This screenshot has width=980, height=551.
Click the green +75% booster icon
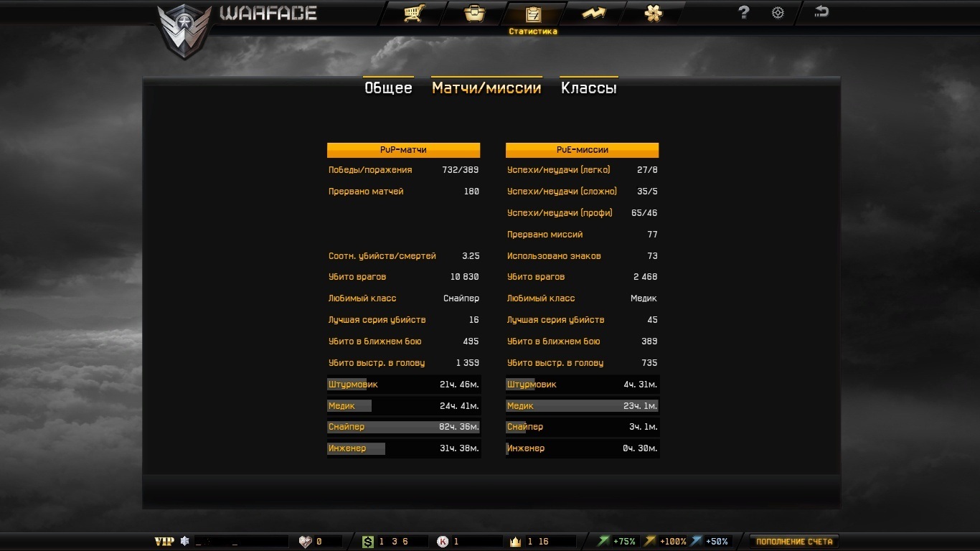603,542
